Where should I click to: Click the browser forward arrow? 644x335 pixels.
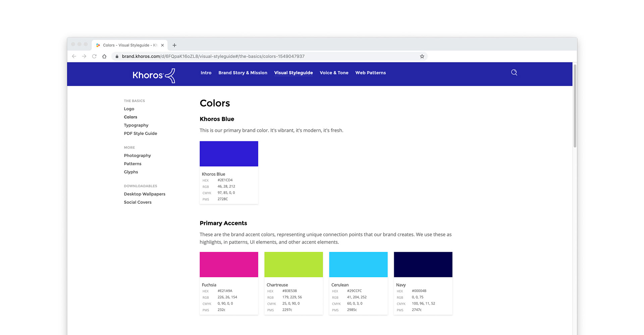coord(84,56)
